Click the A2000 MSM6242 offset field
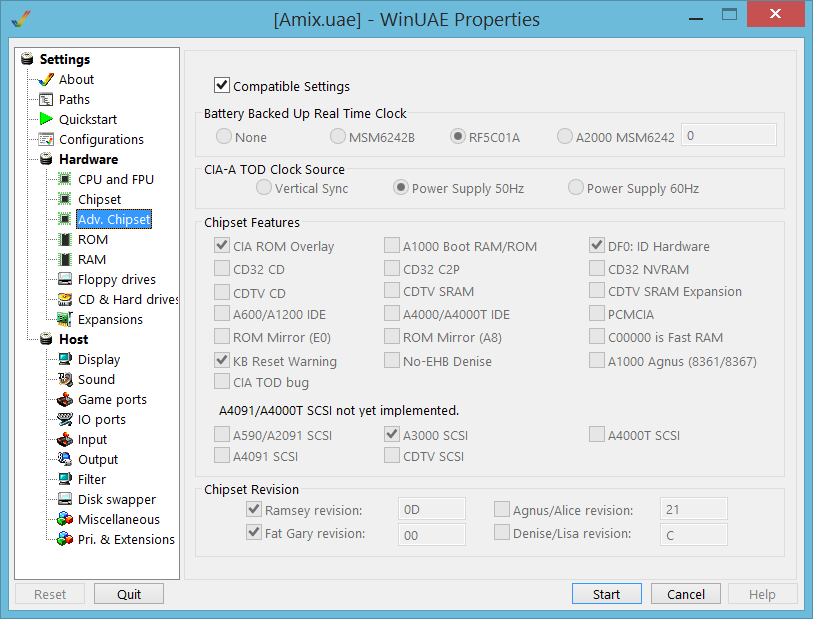 [x=729, y=135]
